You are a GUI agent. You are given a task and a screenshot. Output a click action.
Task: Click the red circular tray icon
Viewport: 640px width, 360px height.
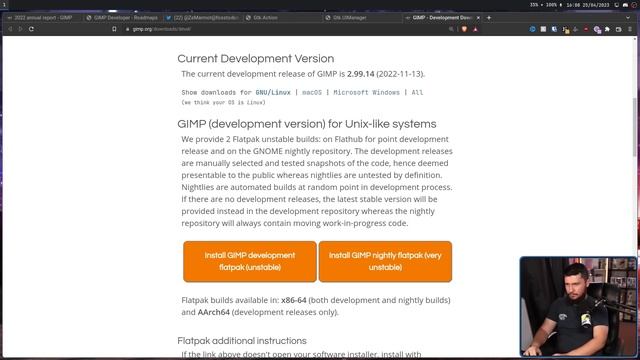tap(634, 5)
